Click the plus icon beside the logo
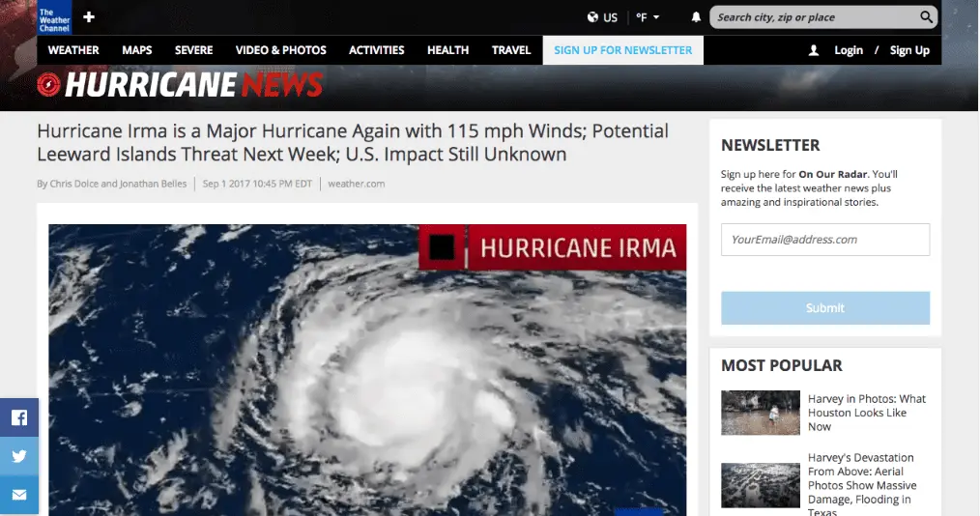The image size is (980, 516). click(x=89, y=17)
